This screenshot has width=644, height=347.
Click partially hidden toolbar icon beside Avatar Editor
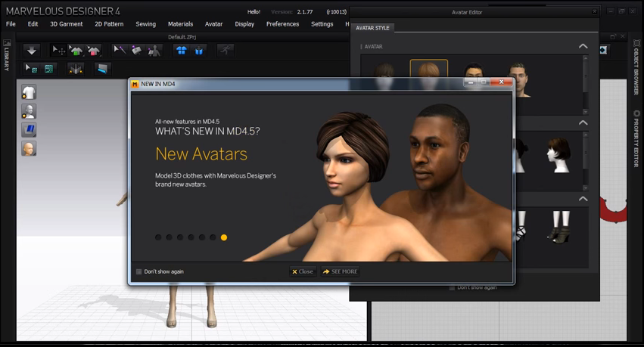603,50
